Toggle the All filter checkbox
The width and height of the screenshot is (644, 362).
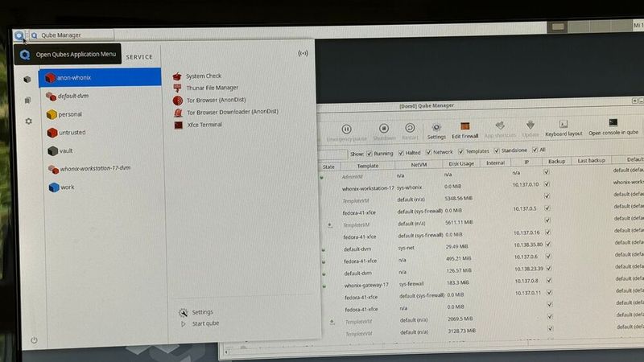point(535,150)
